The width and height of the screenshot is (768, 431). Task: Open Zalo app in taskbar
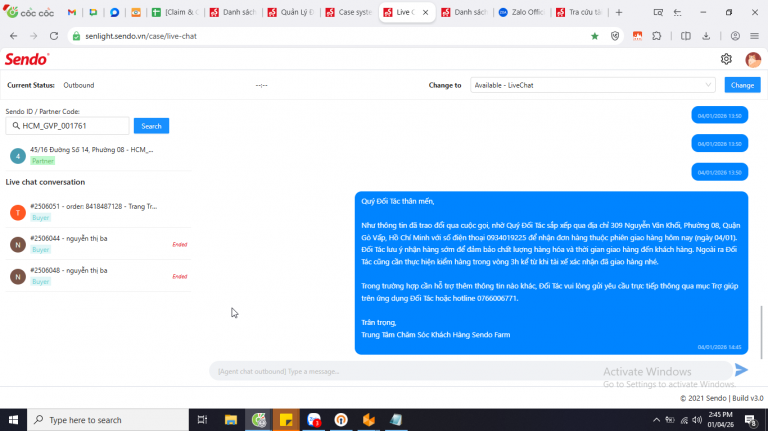point(313,420)
